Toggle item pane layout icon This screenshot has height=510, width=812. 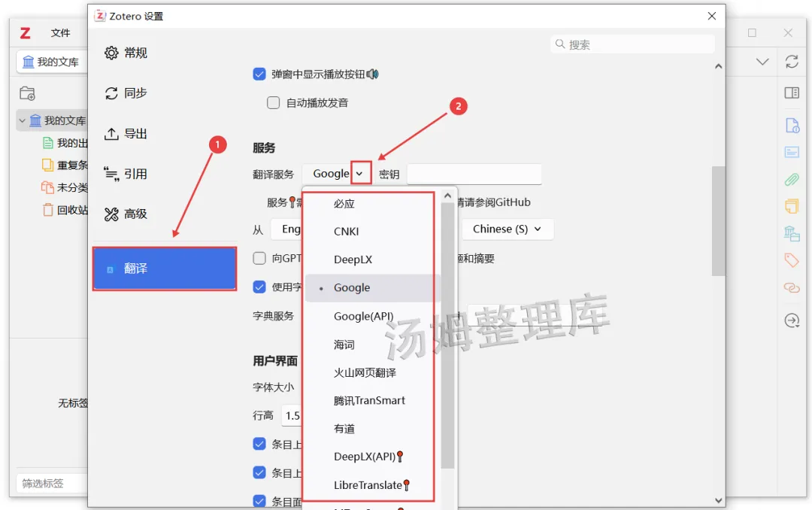[792, 93]
